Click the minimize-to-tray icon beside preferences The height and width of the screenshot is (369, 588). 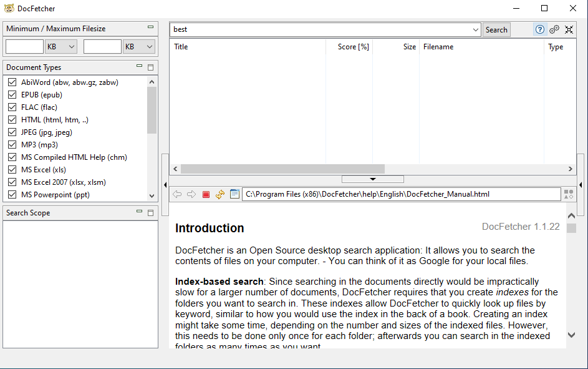coord(569,29)
